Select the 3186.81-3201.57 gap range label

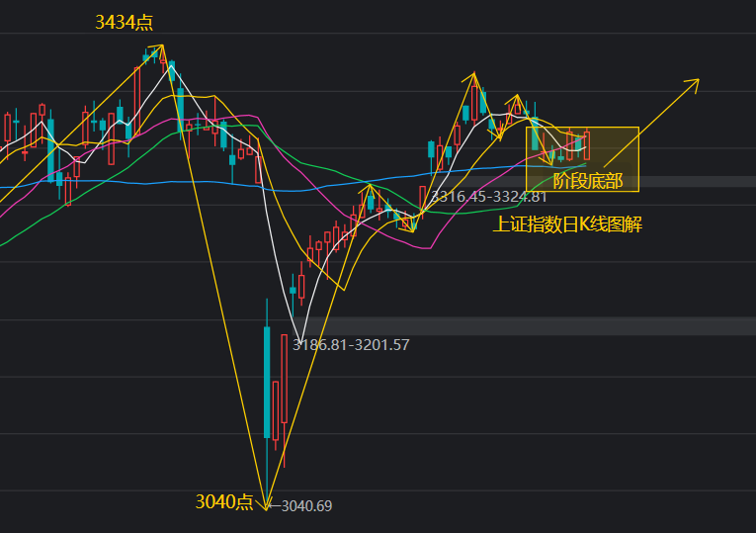tap(351, 345)
